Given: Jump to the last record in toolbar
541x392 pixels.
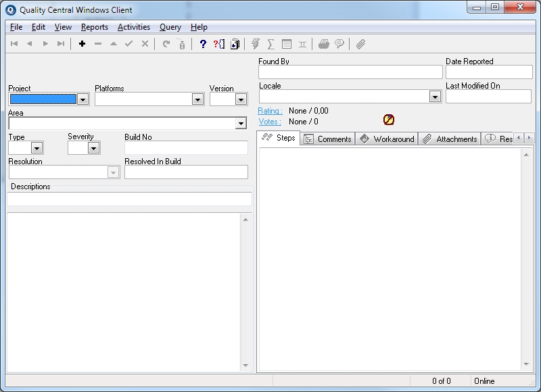Looking at the screenshot, I should (x=61, y=44).
